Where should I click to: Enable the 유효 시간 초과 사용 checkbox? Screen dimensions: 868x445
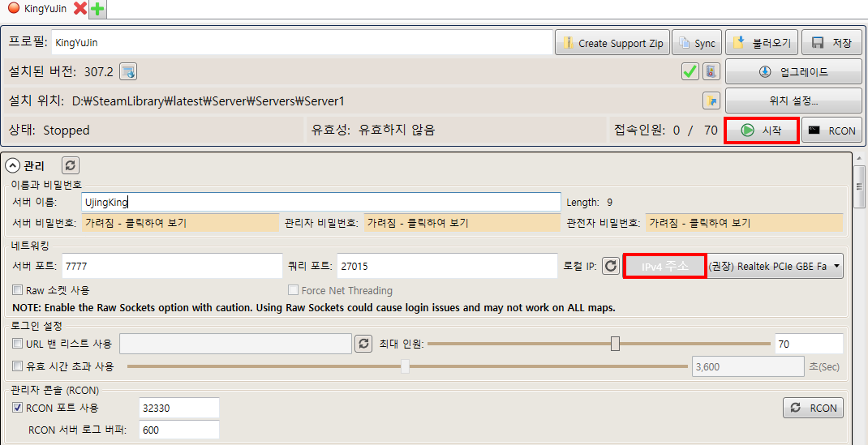coord(18,366)
